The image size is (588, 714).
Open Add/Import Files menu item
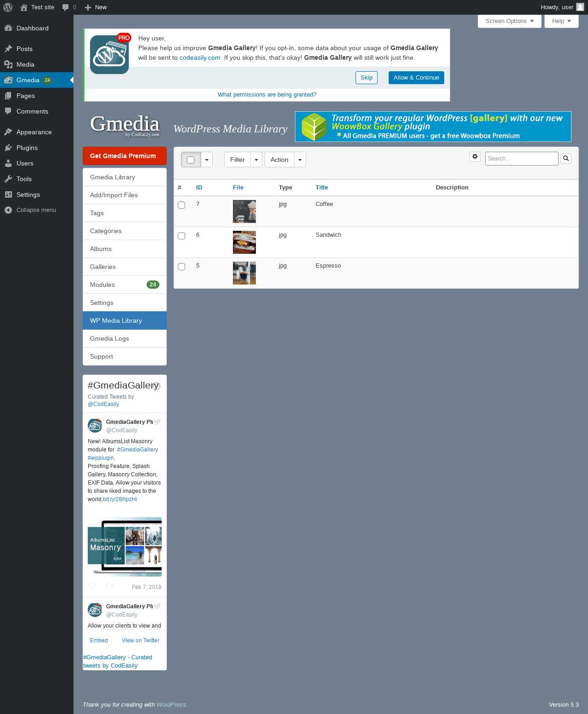pyautogui.click(x=124, y=195)
